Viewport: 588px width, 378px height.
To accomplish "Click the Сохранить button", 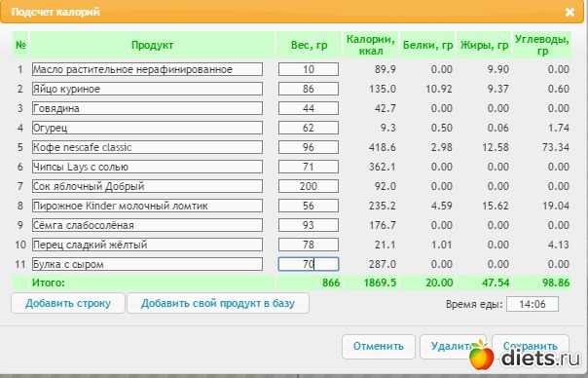I will tap(531, 346).
